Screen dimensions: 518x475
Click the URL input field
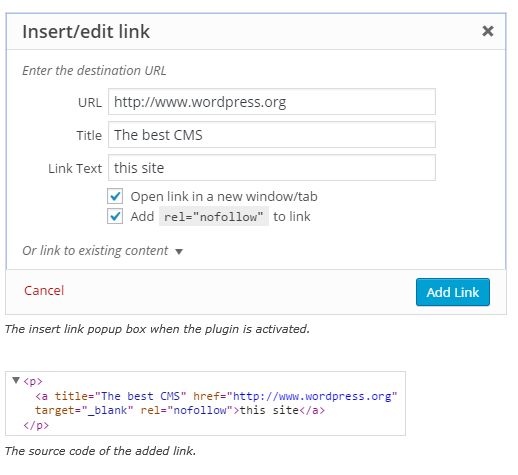[x=272, y=102]
